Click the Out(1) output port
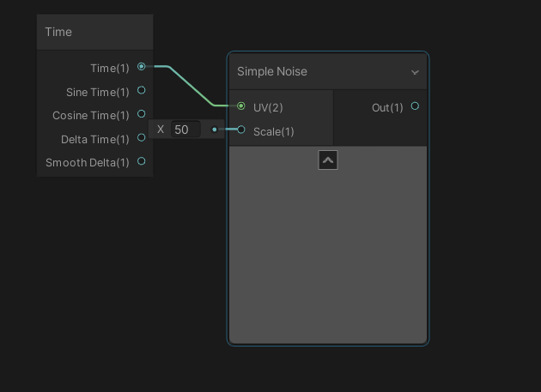Screen dimensions: 541x392 415,106
